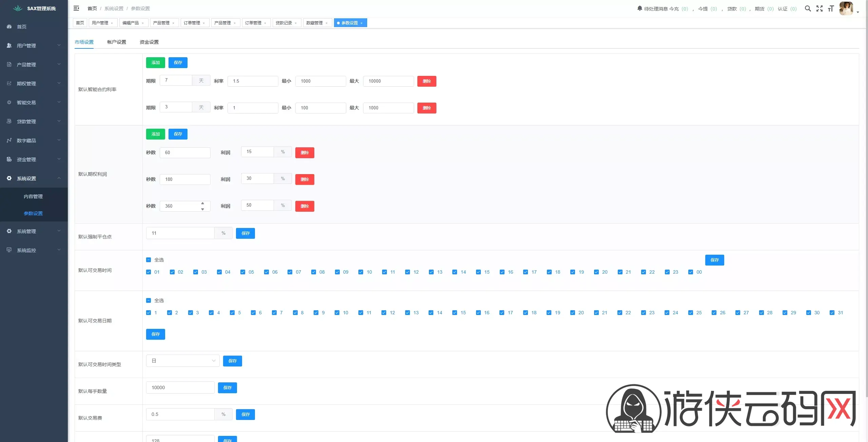Delete the 7-day contract rate row
Screen dimensions: 868x442
pyautogui.click(x=427, y=81)
